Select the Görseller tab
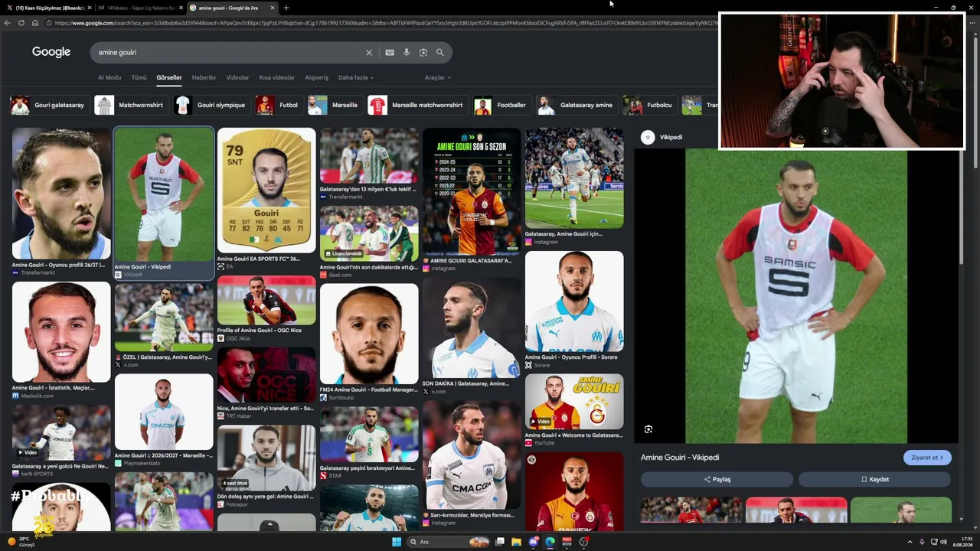 (x=169, y=77)
